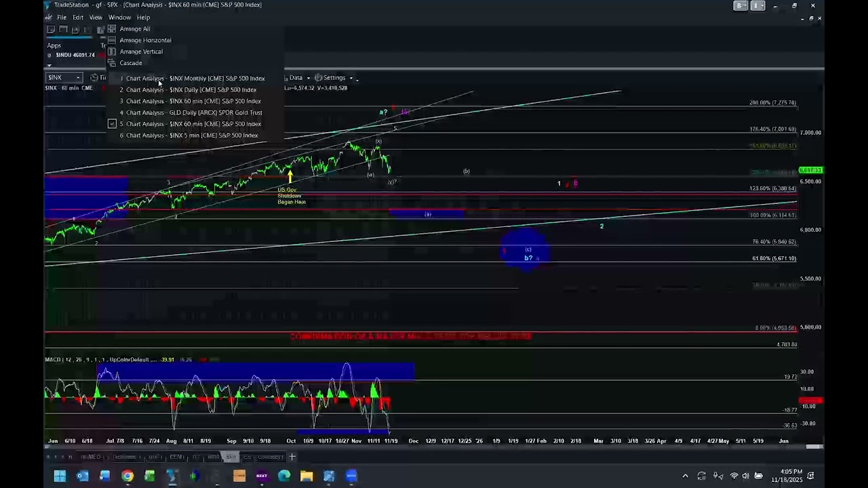The image size is (868, 488).
Task: Click the Settings gear icon
Action: [x=318, y=78]
